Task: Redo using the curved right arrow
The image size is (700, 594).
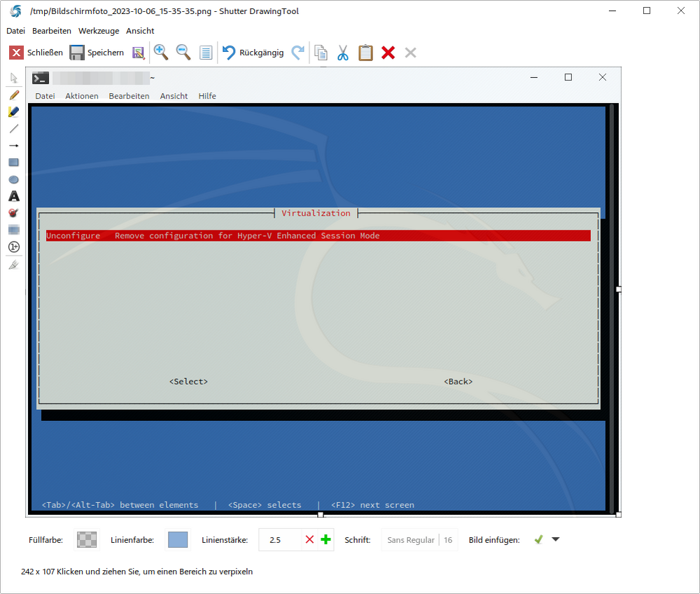Action: (297, 53)
